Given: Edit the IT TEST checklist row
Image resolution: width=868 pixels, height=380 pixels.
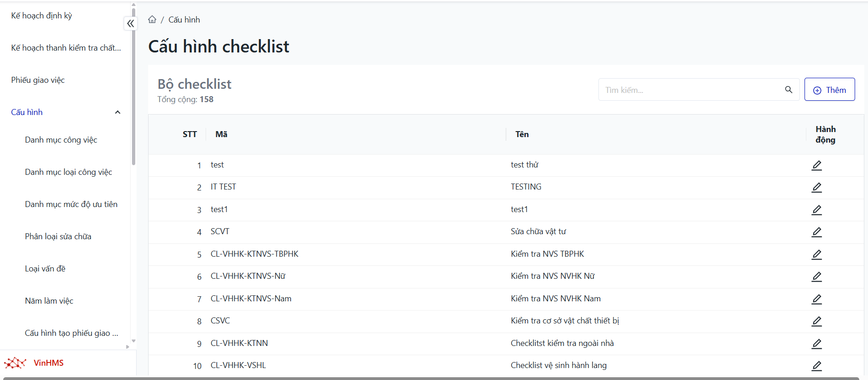Looking at the screenshot, I should pos(816,187).
